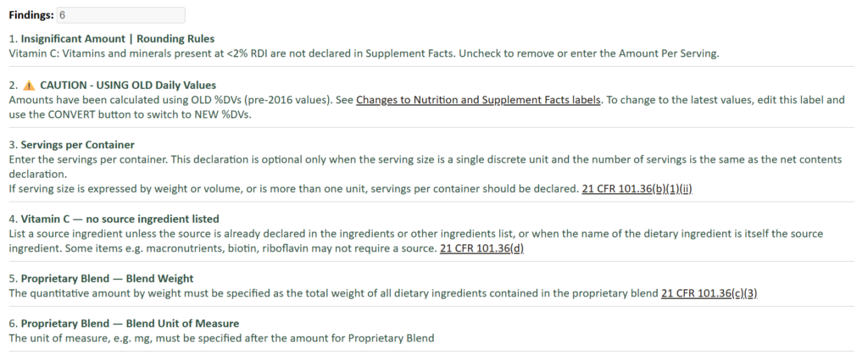
Task: Open the 21 CFR 101.36(b)(1)(ii) link
Action: [x=642, y=188]
